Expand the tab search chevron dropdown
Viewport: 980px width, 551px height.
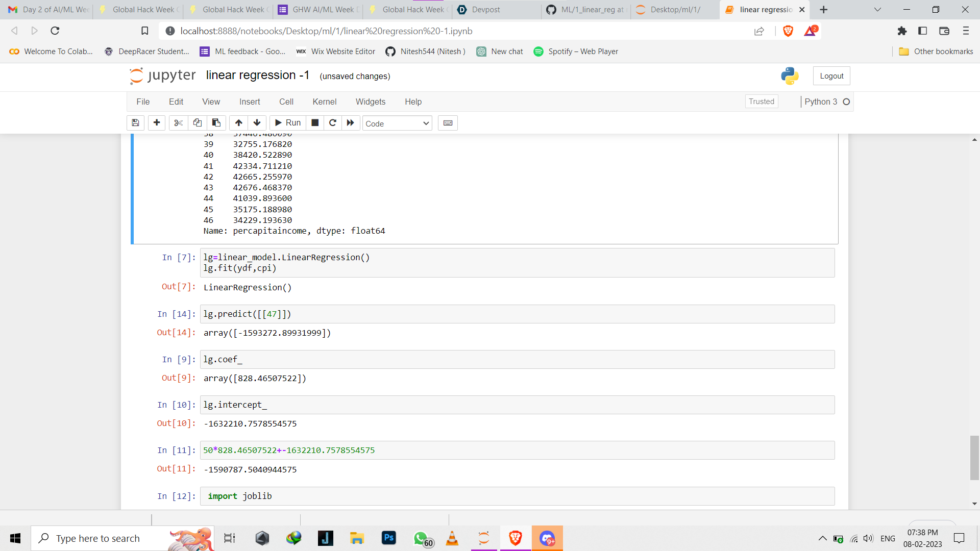(877, 10)
